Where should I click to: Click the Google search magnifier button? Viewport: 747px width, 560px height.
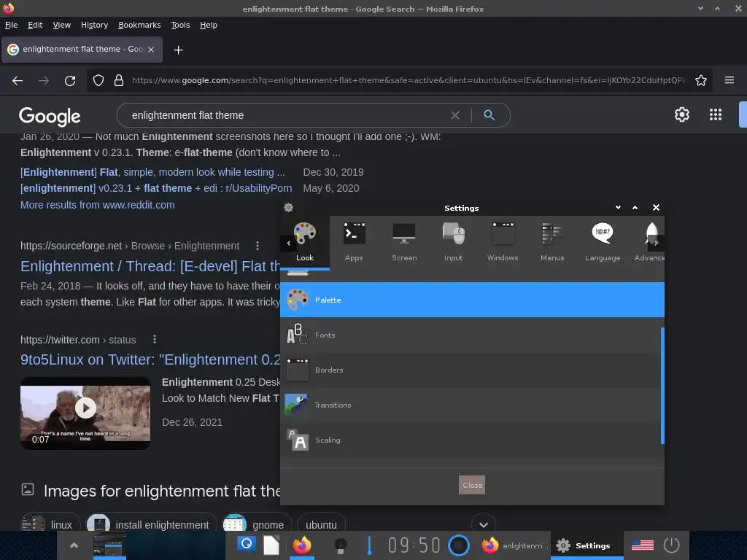489,114
